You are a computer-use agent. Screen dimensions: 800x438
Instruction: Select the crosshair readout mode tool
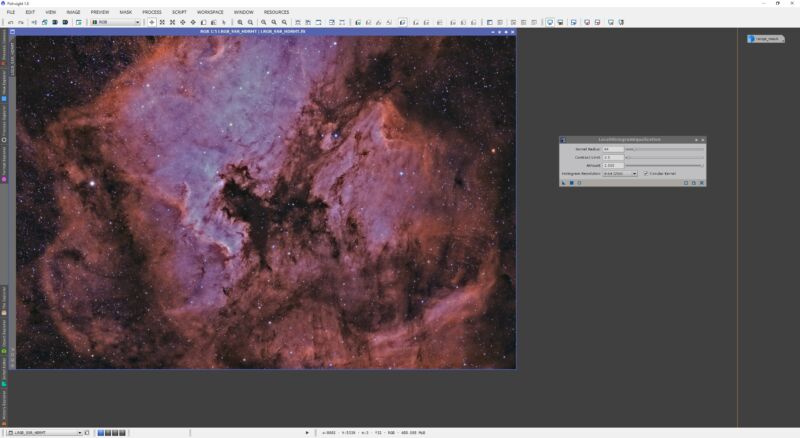point(151,22)
